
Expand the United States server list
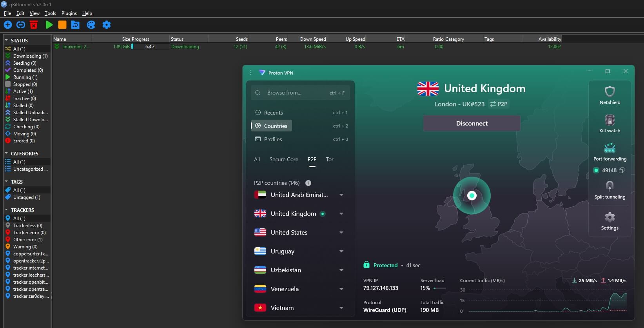point(341,233)
